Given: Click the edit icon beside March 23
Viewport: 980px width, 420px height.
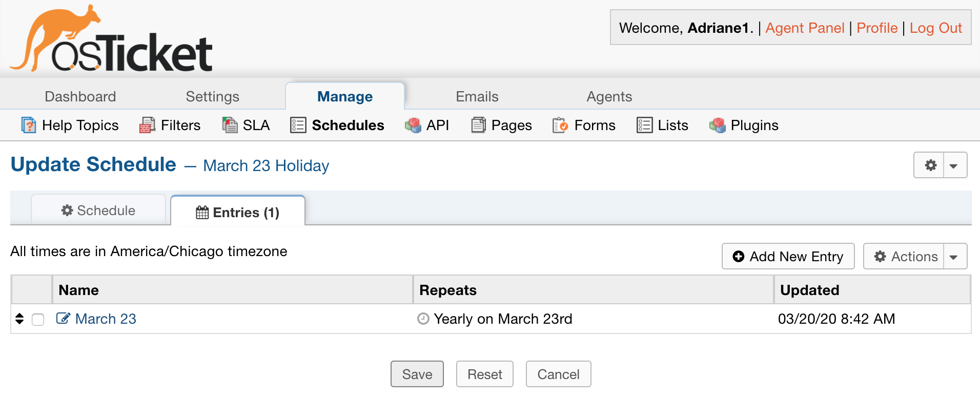Looking at the screenshot, I should [x=63, y=319].
